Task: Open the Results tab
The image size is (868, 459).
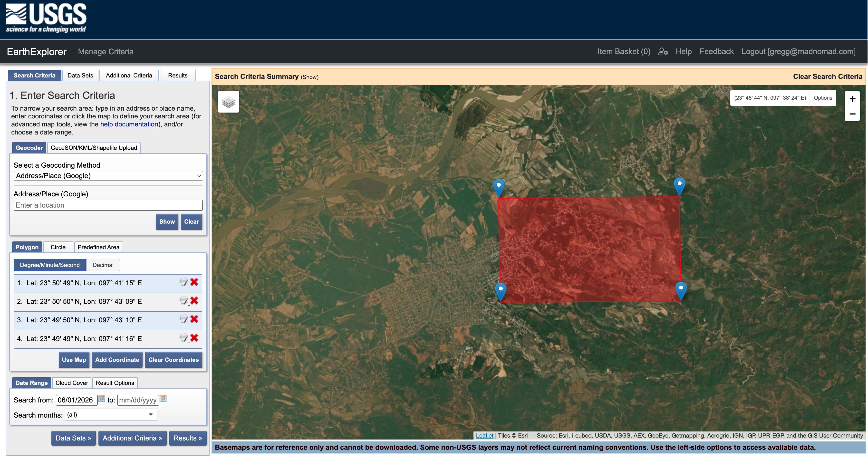Action: [178, 76]
